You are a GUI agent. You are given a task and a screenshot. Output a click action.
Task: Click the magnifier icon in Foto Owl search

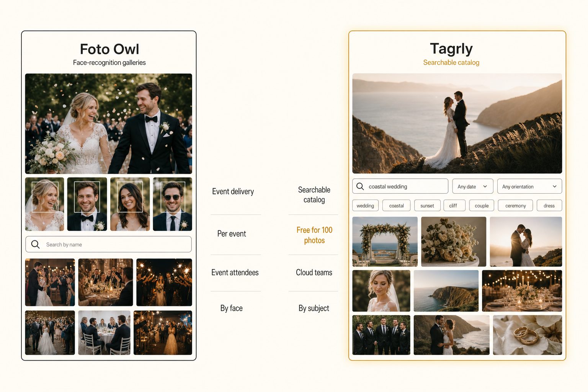pos(35,244)
